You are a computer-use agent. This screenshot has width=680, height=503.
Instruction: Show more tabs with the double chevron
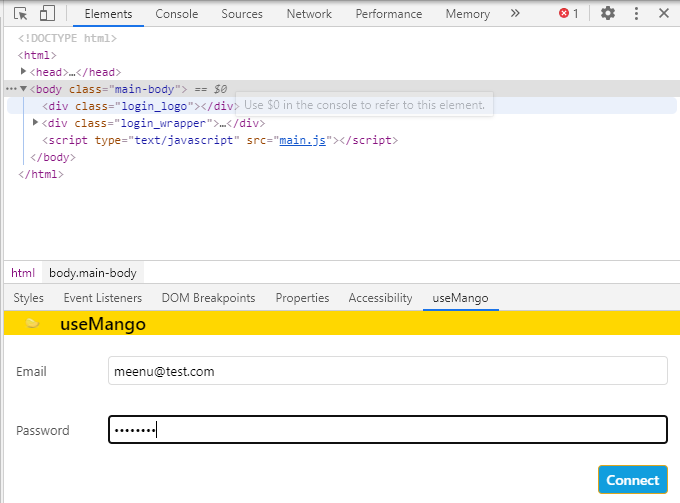pyautogui.click(x=515, y=14)
